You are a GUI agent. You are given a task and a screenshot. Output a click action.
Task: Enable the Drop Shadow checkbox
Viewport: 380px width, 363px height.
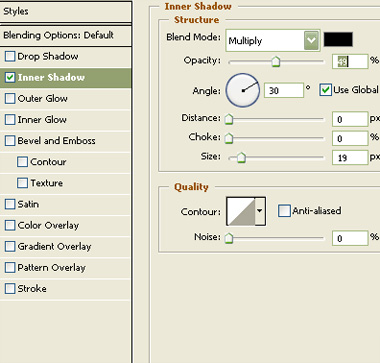coord(10,56)
